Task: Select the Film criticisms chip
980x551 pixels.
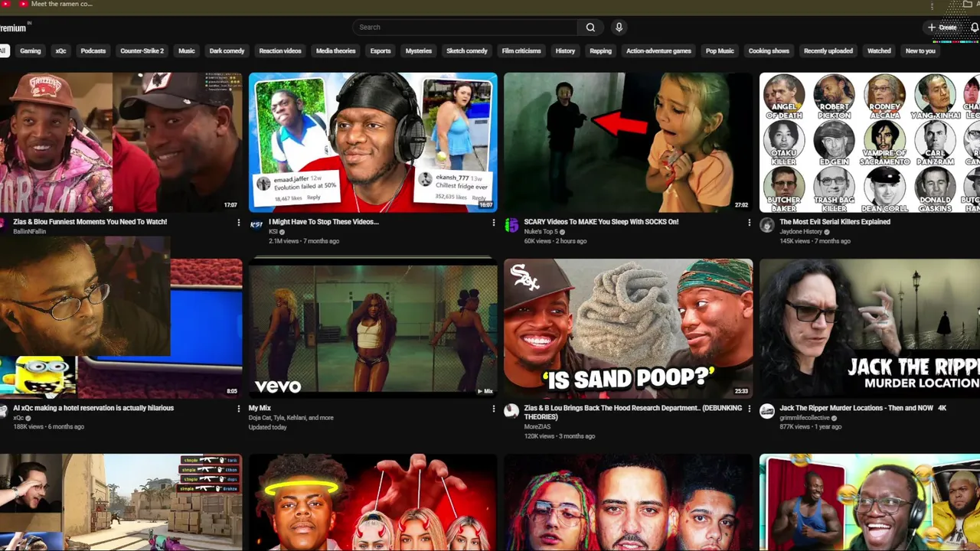Action: [521, 51]
